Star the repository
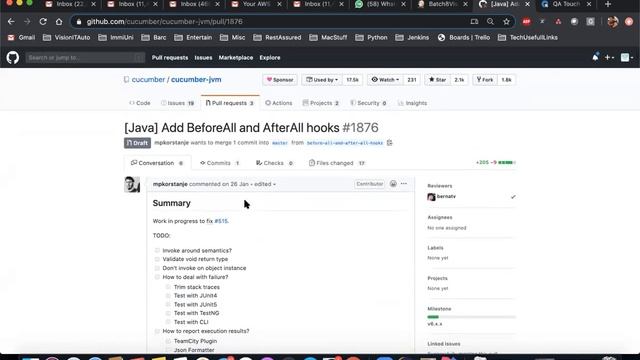 pos(438,80)
